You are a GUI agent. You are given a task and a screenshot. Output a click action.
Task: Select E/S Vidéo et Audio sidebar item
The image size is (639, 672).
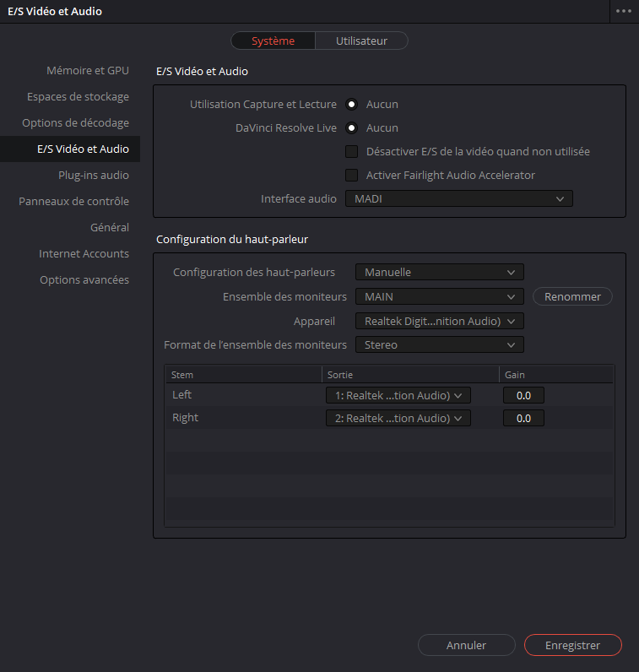point(70,149)
